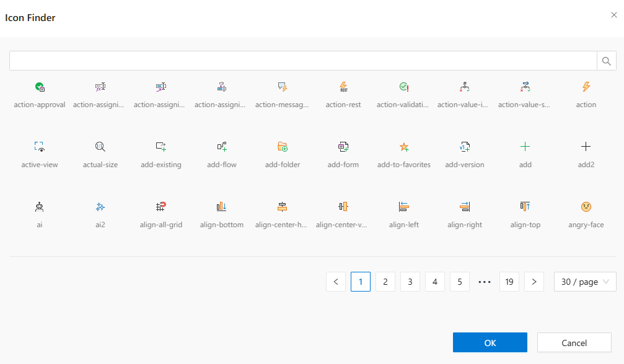The height and width of the screenshot is (364, 624).
Task: Pick the add-folder icon
Action: click(x=283, y=147)
